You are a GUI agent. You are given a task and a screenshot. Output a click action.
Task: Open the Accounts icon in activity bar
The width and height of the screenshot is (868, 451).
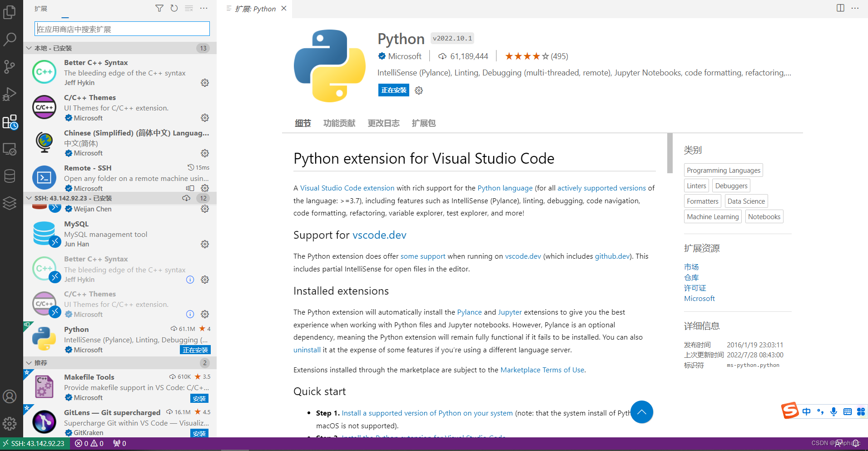click(x=10, y=396)
